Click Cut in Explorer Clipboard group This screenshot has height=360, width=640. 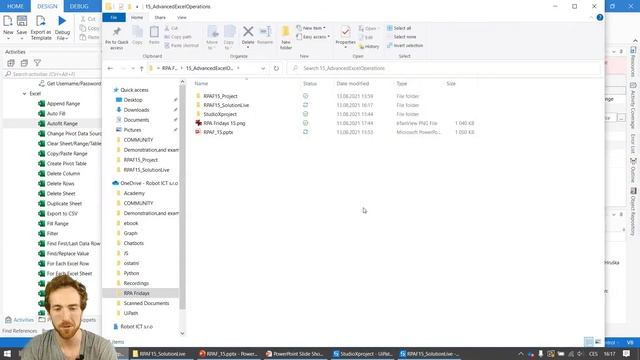[171, 28]
